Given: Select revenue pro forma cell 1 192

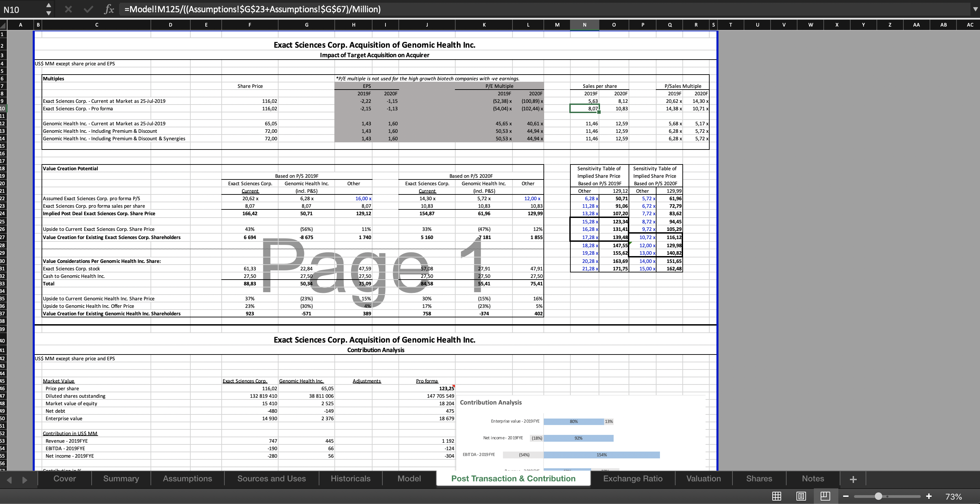Looking at the screenshot, I should [x=427, y=441].
